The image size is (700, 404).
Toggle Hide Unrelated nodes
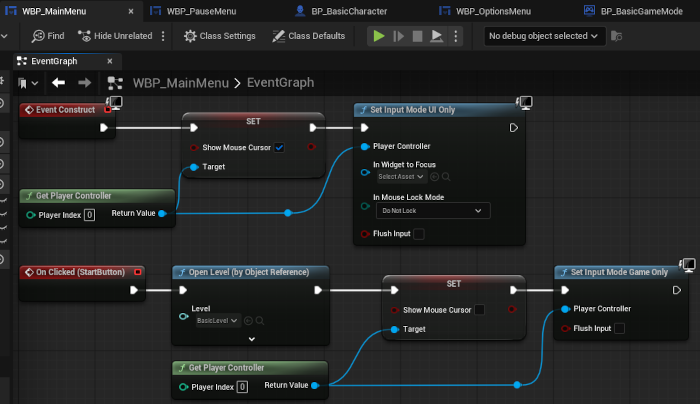click(x=115, y=36)
